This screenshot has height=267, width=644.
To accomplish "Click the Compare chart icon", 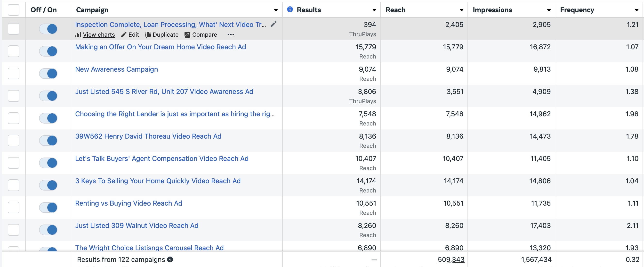I will 187,35.
